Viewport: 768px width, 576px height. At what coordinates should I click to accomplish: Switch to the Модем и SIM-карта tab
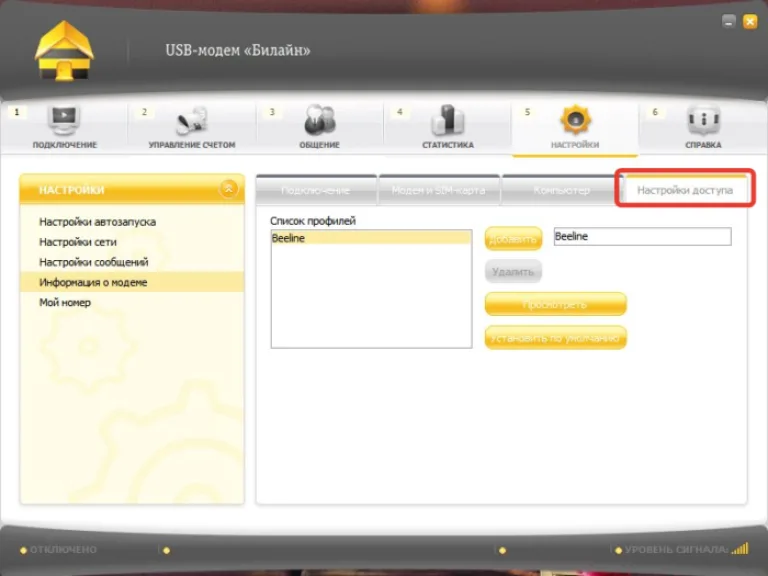[x=439, y=190]
